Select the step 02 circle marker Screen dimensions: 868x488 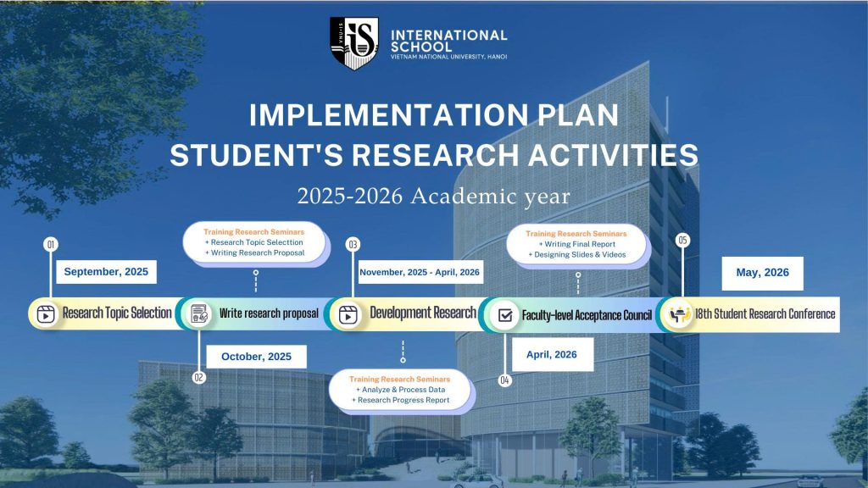tap(198, 378)
